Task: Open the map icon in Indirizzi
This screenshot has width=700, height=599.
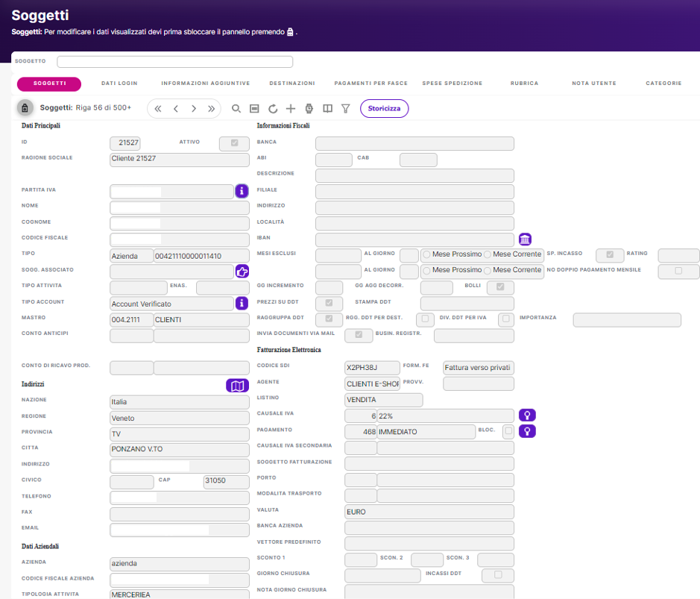Action: click(x=238, y=386)
